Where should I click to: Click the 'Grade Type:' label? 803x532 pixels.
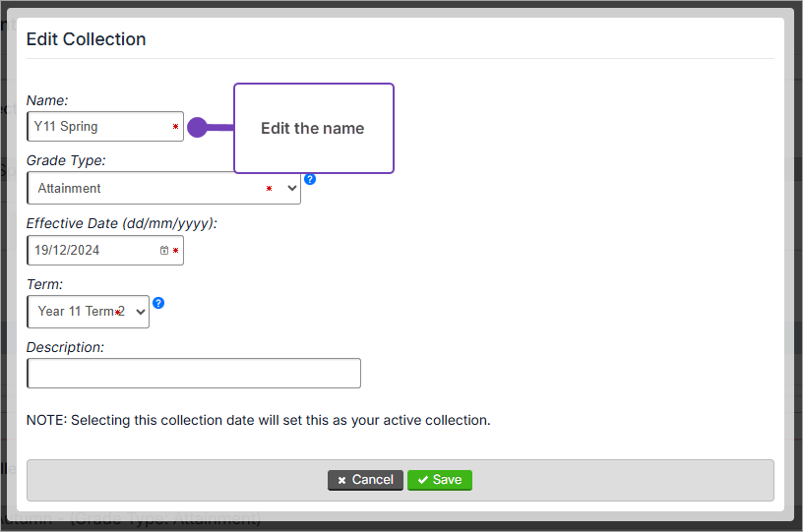(66, 160)
